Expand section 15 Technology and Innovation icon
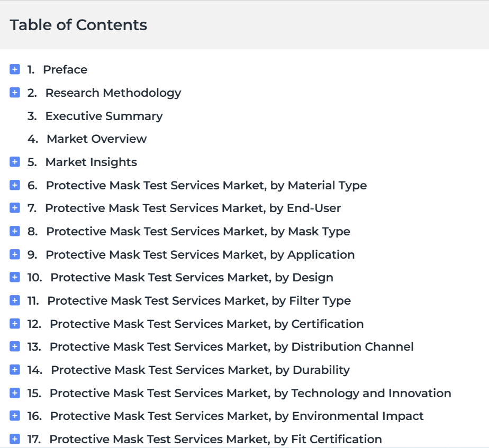489x448 pixels. (15, 393)
